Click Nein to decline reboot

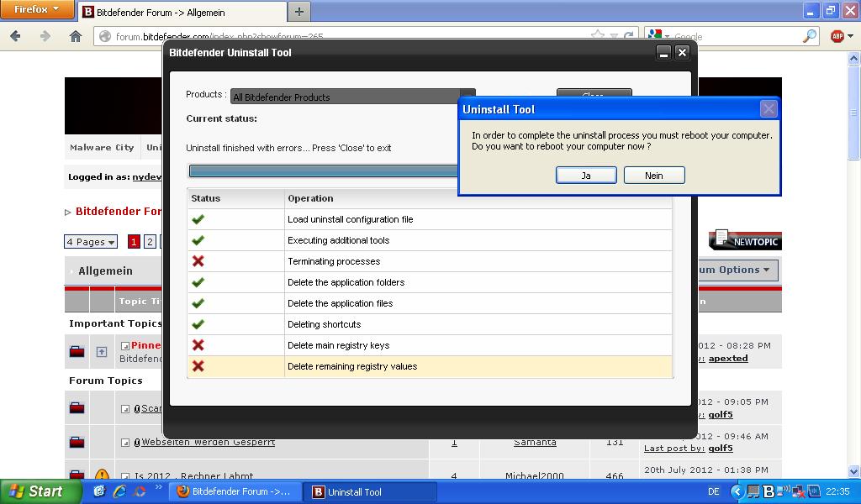(654, 176)
